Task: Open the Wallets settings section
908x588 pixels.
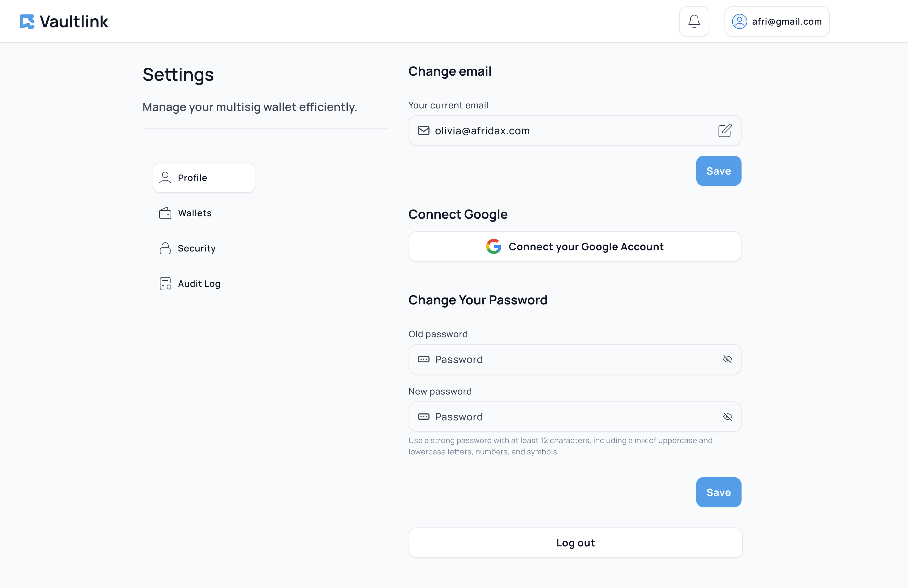Action: [204, 213]
